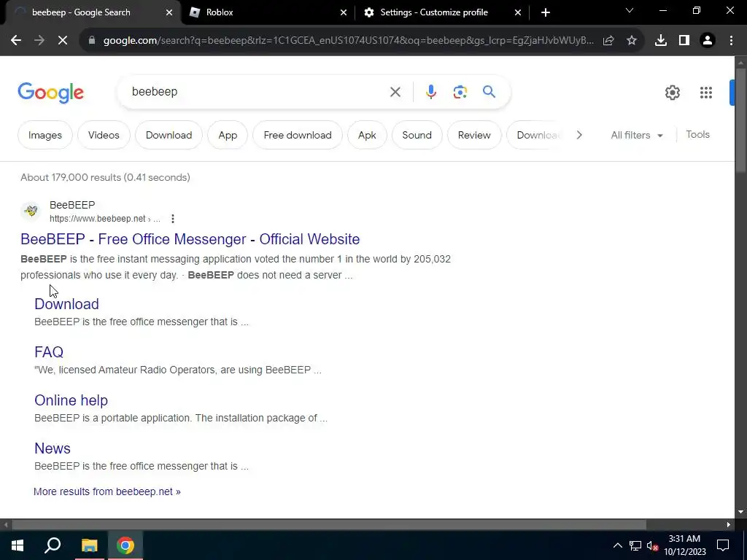Search by image with Google Lens icon

coord(460,92)
